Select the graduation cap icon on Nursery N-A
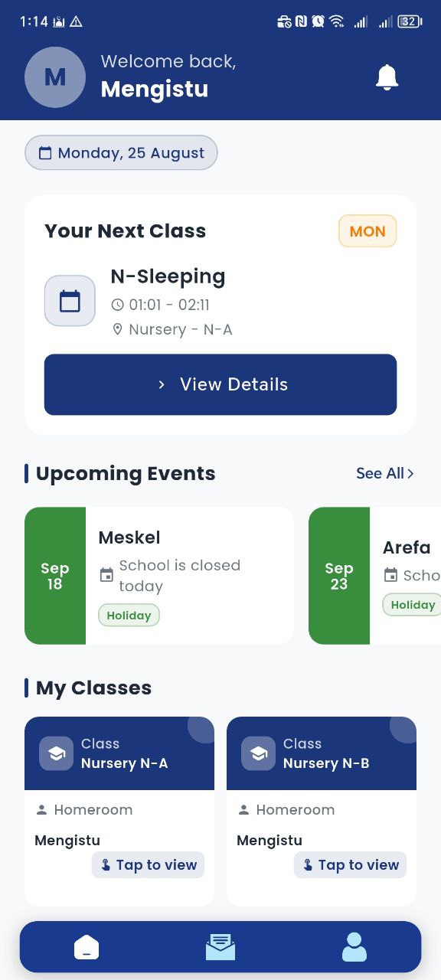Screen dimensions: 441x980 (x=57, y=753)
